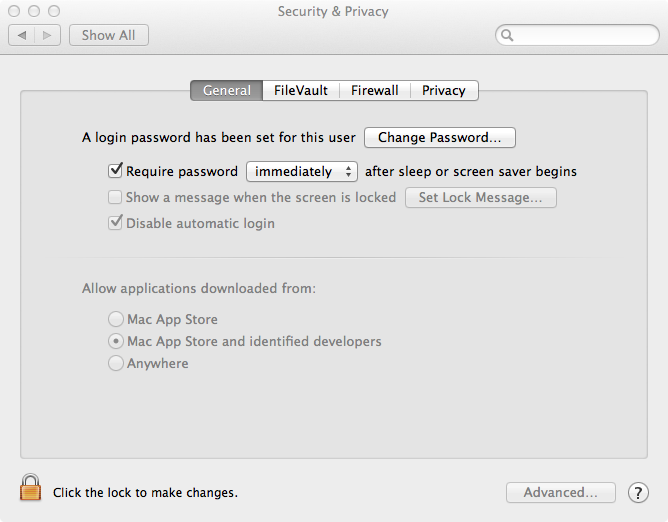Enable Show a message when locked checkbox
Screen dimensions: 668x522
[x=115, y=197]
